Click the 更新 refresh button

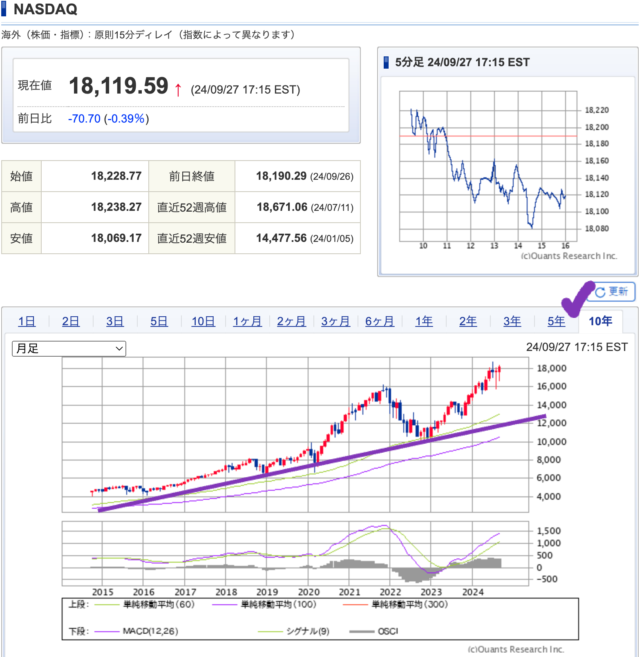611,292
